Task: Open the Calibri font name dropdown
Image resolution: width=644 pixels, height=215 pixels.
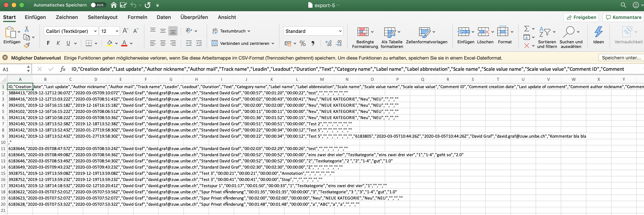Action: click(95, 31)
